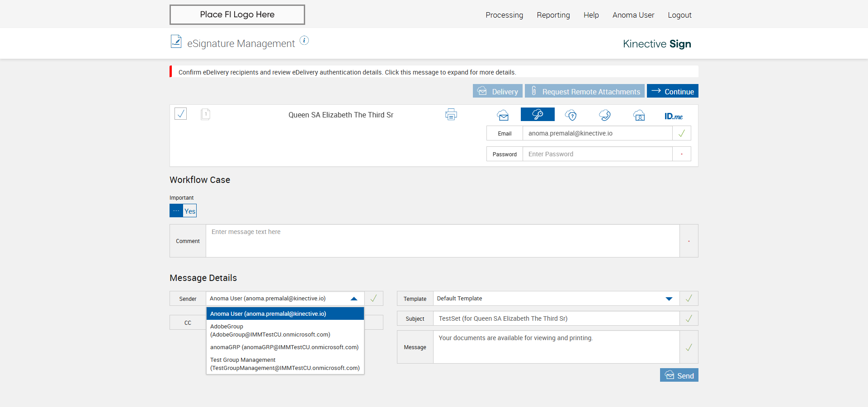Choose cloud phone authentication icon
This screenshot has height=407, width=868.
pos(605,115)
